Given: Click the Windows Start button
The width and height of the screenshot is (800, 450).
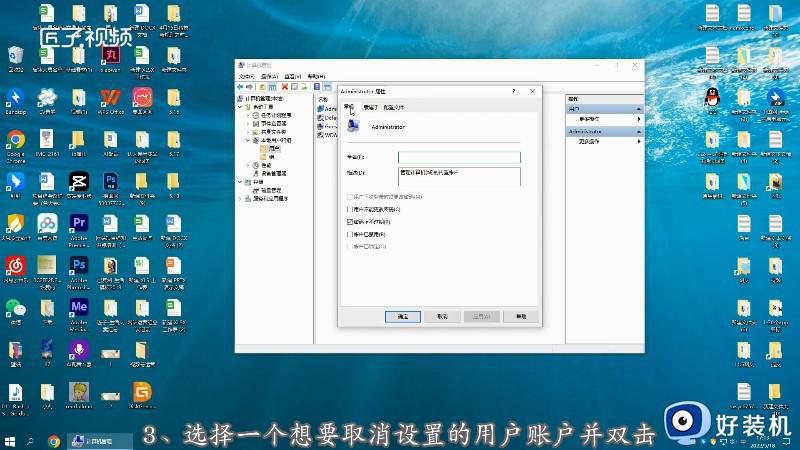Looking at the screenshot, I should tap(10, 441).
